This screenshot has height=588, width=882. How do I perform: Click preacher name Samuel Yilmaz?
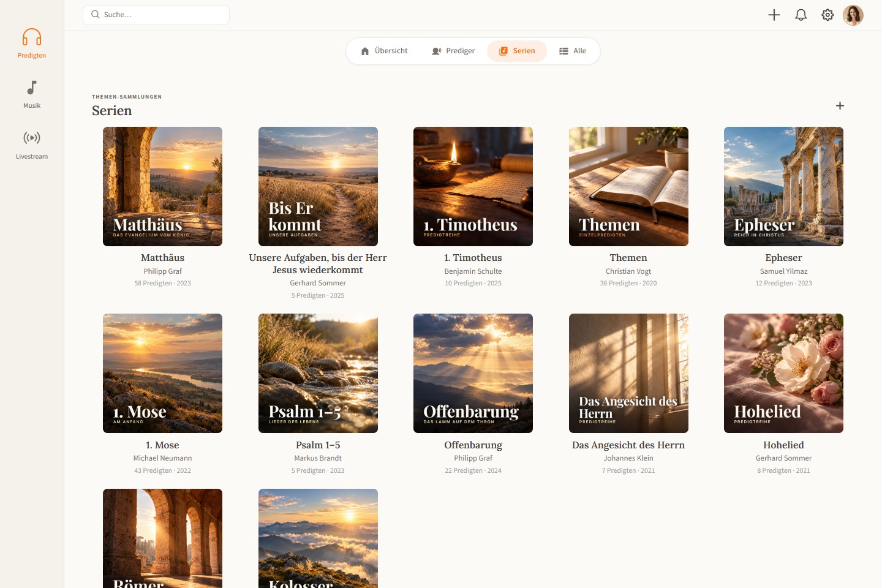pyautogui.click(x=783, y=271)
